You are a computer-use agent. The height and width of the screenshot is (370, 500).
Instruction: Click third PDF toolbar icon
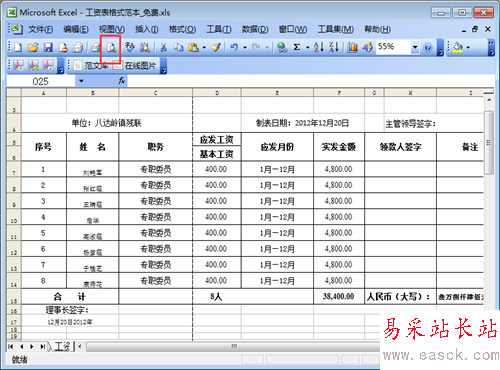48,66
